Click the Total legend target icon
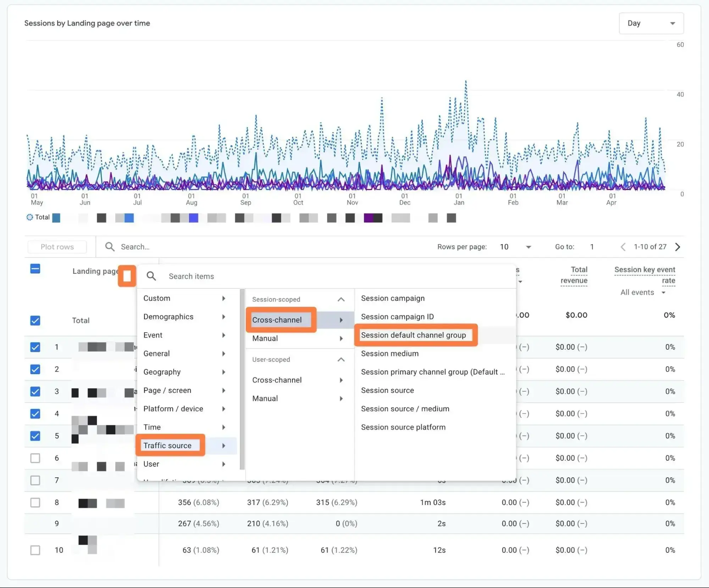This screenshot has width=709, height=588. (x=30, y=217)
